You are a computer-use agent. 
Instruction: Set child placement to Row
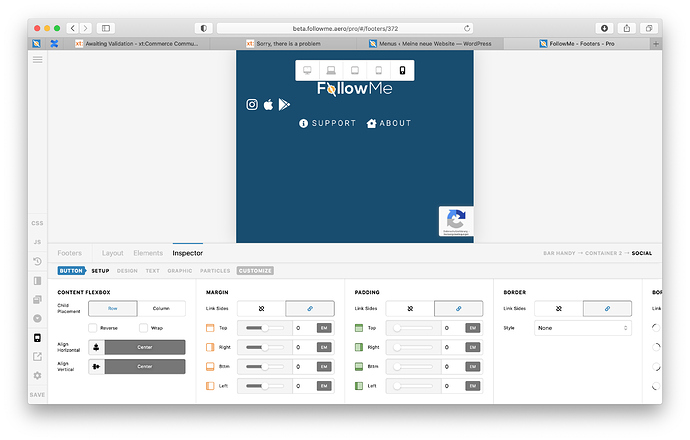(113, 308)
